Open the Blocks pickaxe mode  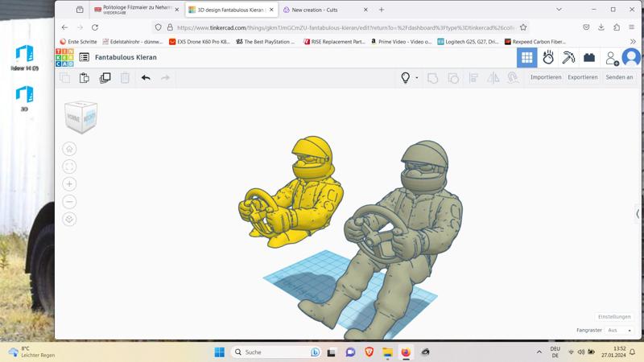[568, 57]
